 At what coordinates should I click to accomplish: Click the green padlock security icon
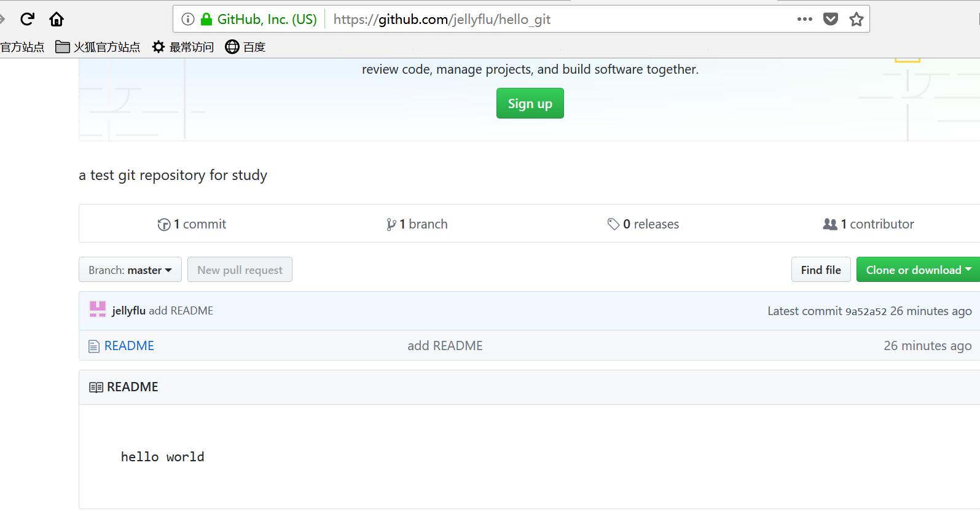206,19
